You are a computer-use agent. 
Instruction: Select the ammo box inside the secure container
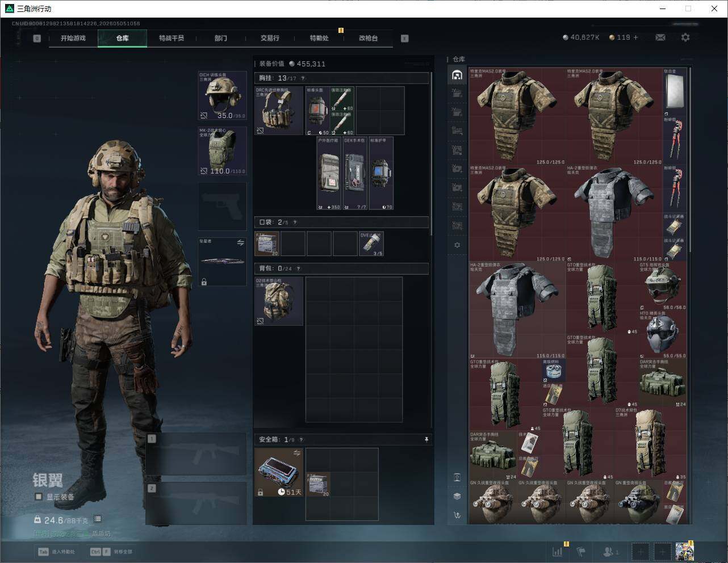(318, 484)
